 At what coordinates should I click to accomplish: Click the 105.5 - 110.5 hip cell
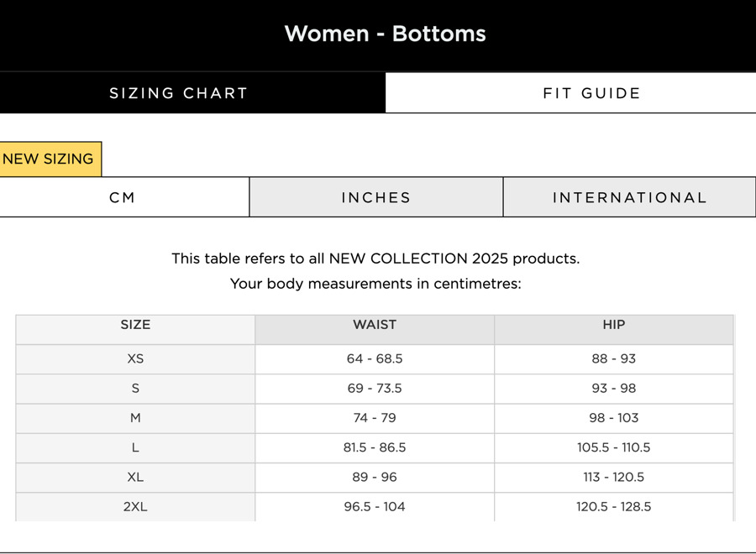click(x=613, y=447)
